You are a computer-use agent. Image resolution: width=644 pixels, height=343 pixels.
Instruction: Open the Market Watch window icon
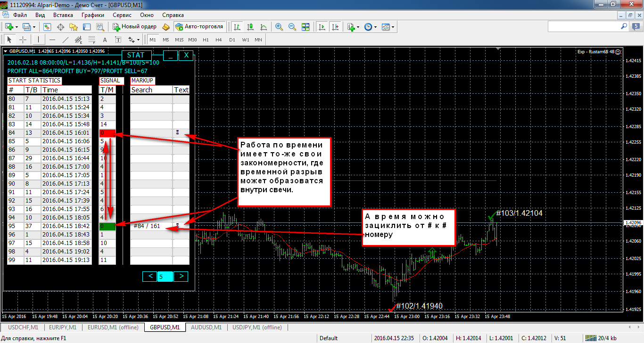47,26
